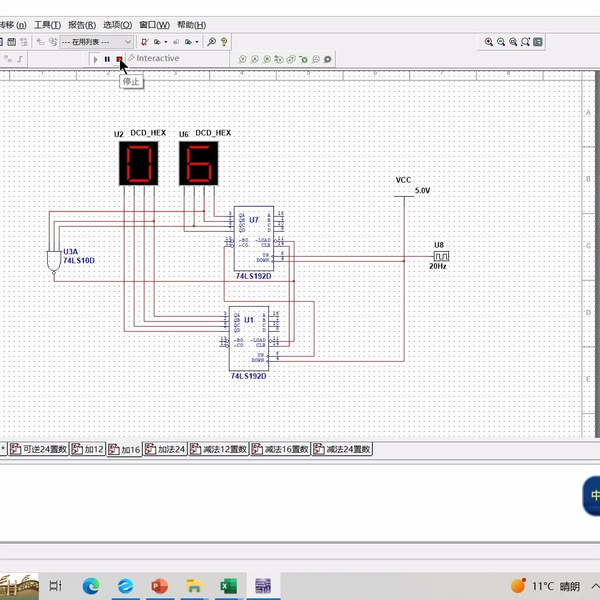Switch to the 可逆24置数 sheet tab

pyautogui.click(x=39, y=450)
